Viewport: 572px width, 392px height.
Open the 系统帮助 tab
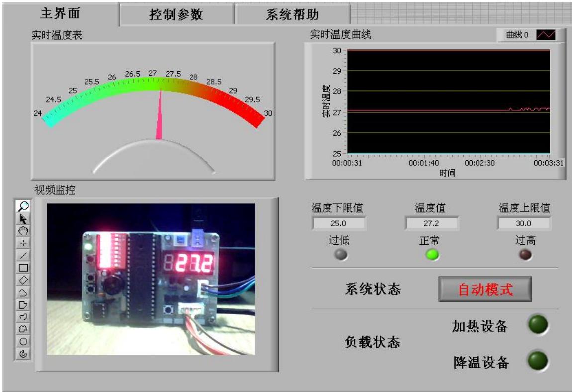click(x=292, y=15)
